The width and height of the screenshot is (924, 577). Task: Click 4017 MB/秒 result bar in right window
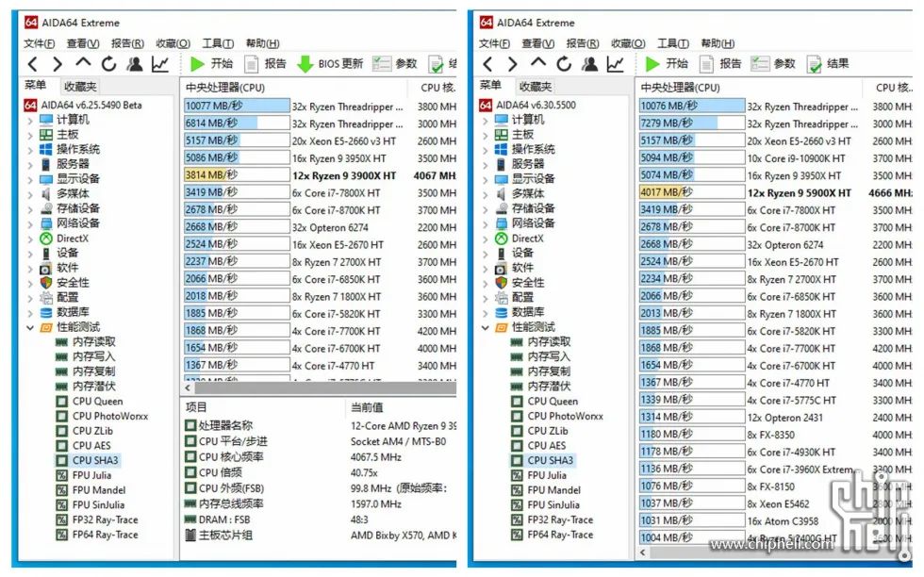point(692,192)
